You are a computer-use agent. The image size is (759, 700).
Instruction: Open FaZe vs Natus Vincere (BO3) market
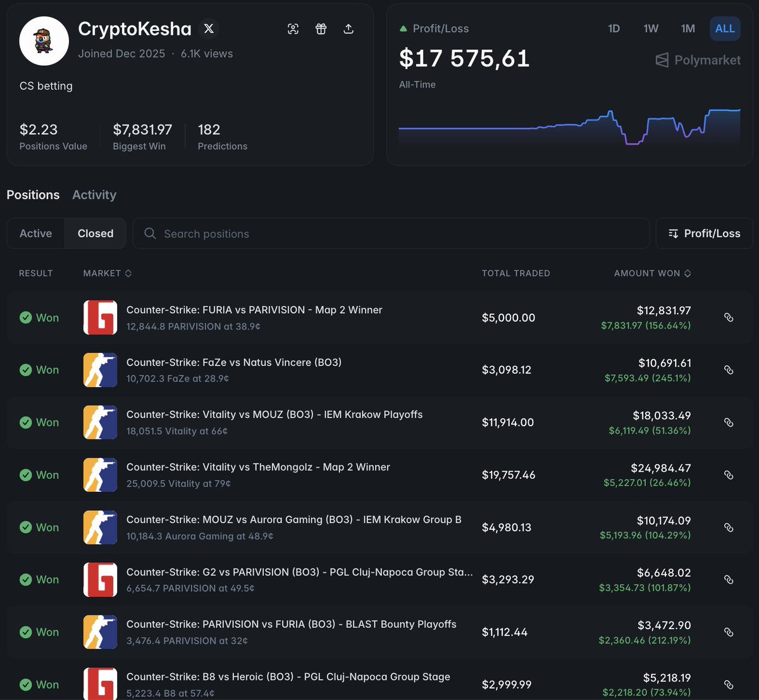pyautogui.click(x=234, y=362)
